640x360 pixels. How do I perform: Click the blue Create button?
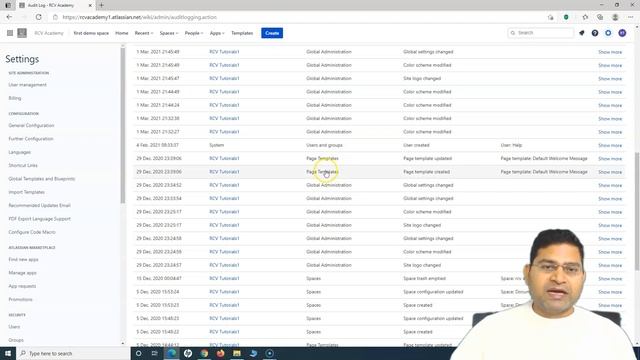pyautogui.click(x=272, y=33)
